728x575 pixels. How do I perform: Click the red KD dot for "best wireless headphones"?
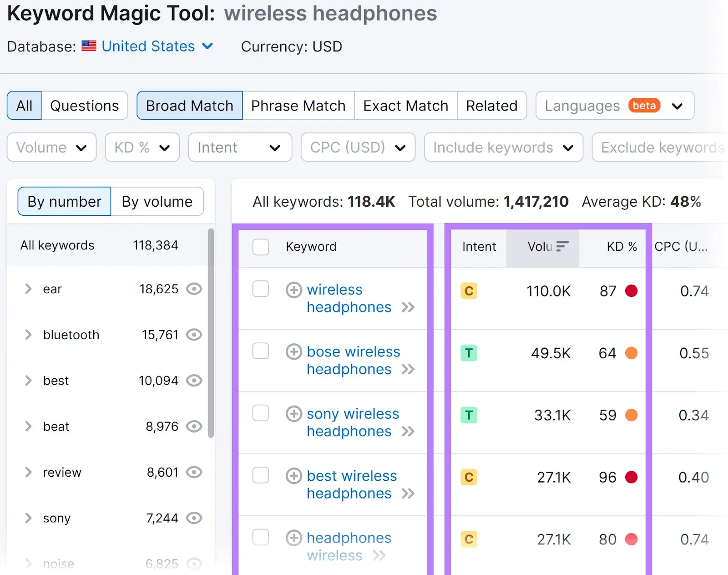[632, 477]
